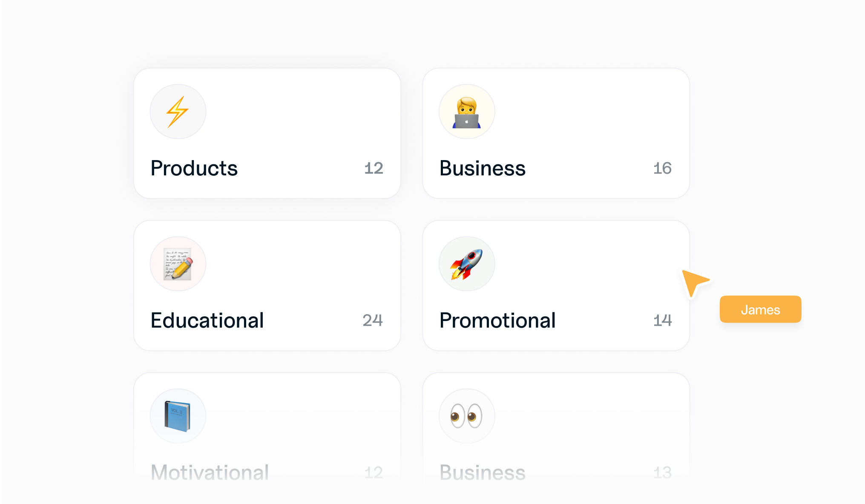
Task: Select the 24 counter on Educational card
Action: [x=373, y=321]
